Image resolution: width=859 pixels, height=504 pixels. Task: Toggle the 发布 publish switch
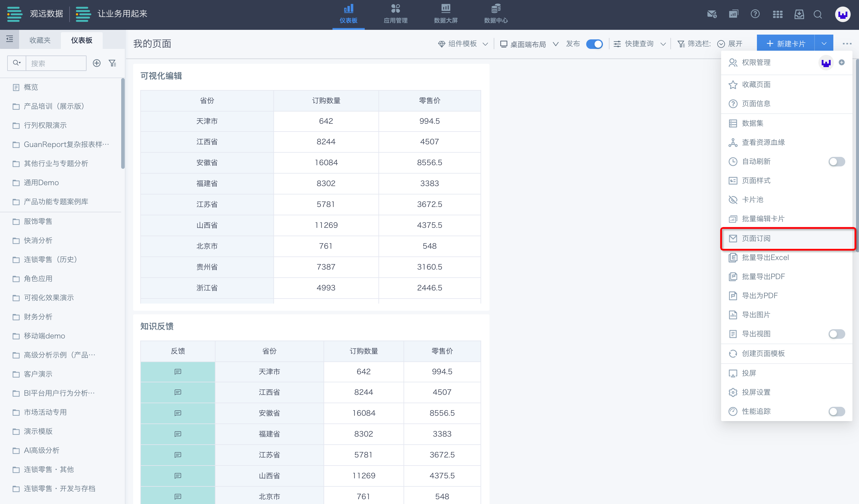594,44
